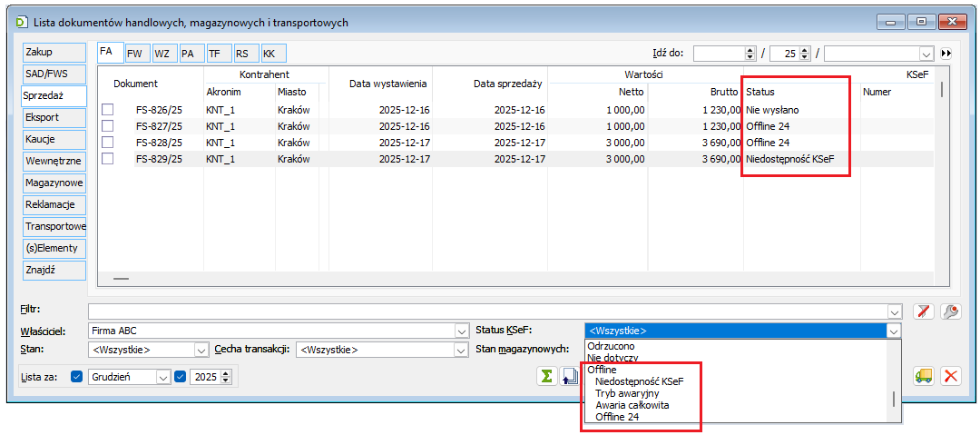Click the document copy icon beside sum
Image resolution: width=980 pixels, height=435 pixels.
point(570,376)
